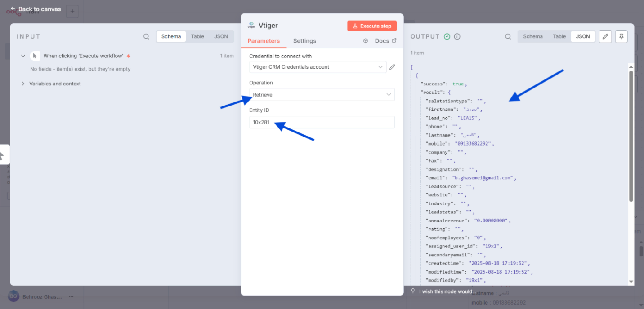Click the Entity ID input field

[x=322, y=122]
